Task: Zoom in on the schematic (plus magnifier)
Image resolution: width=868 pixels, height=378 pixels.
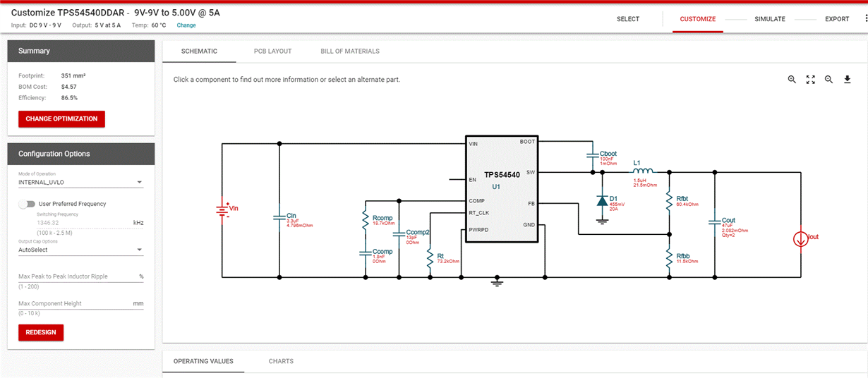Action: click(792, 80)
